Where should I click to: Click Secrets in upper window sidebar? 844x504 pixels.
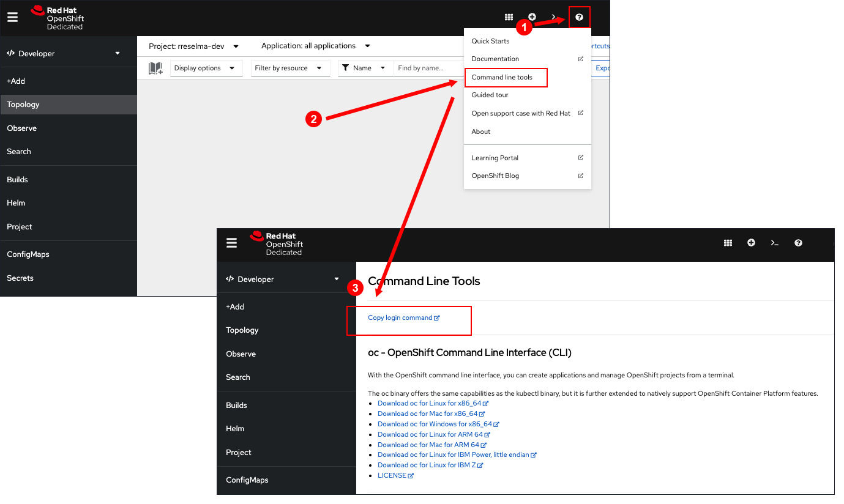[x=69, y=278]
